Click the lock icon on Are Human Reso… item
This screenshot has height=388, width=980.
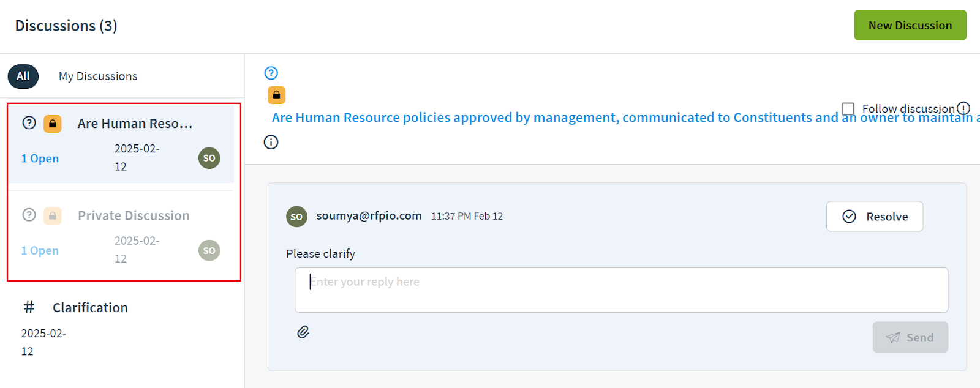tap(53, 124)
